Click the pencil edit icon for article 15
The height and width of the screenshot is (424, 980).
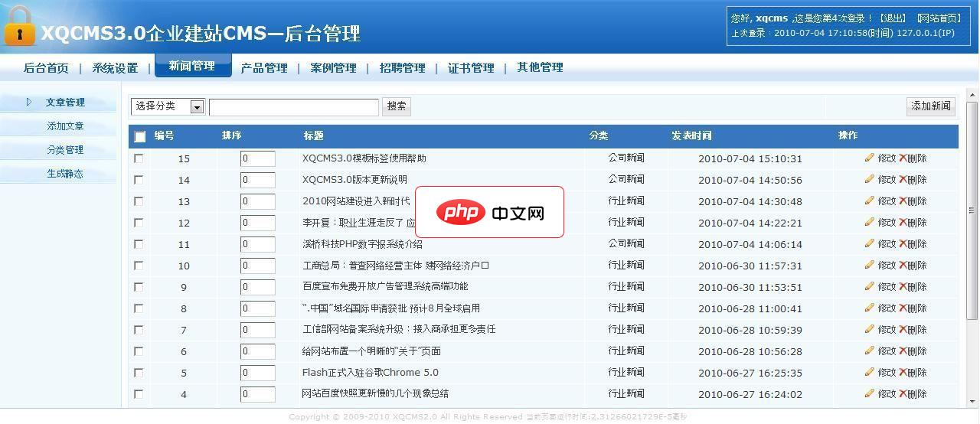869,158
